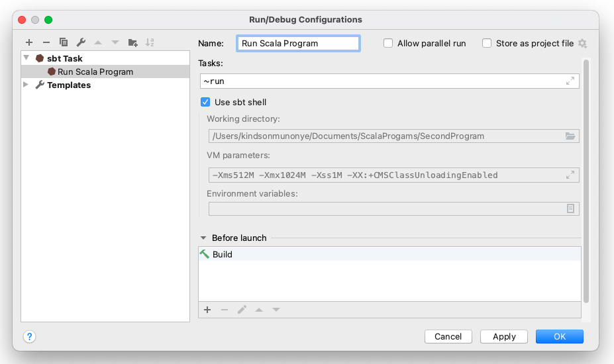Image resolution: width=614 pixels, height=364 pixels.
Task: Select the sbt Task group
Action: pos(65,59)
